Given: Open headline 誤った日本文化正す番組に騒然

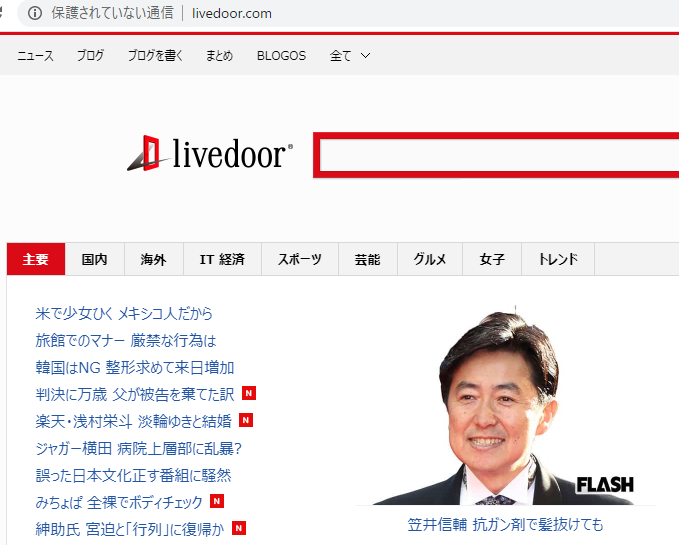Looking at the screenshot, I should coord(133,475).
